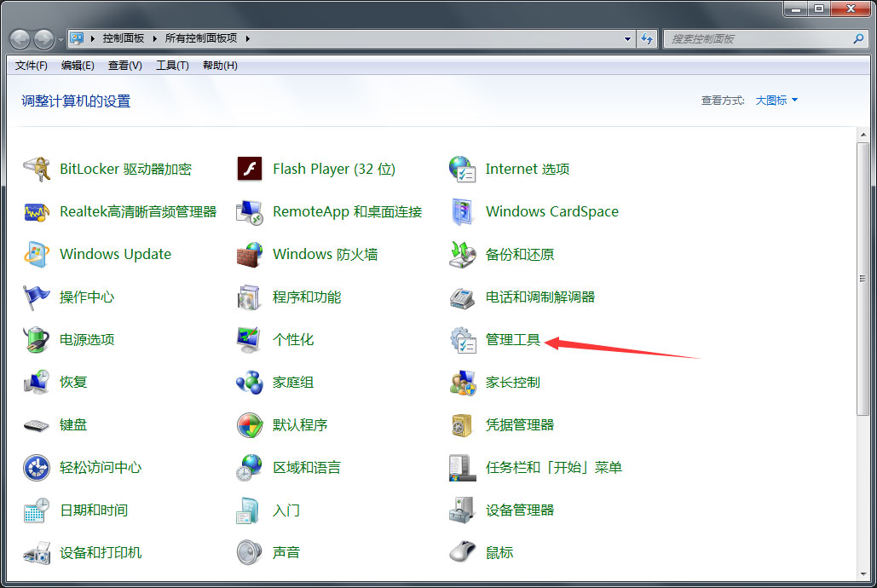Click the vertical scrollbar thumb
This screenshot has height=588, width=877.
click(863, 279)
